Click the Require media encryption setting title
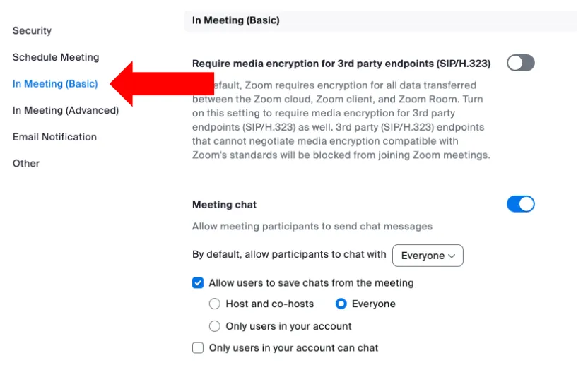The width and height of the screenshot is (588, 377). pyautogui.click(x=341, y=64)
